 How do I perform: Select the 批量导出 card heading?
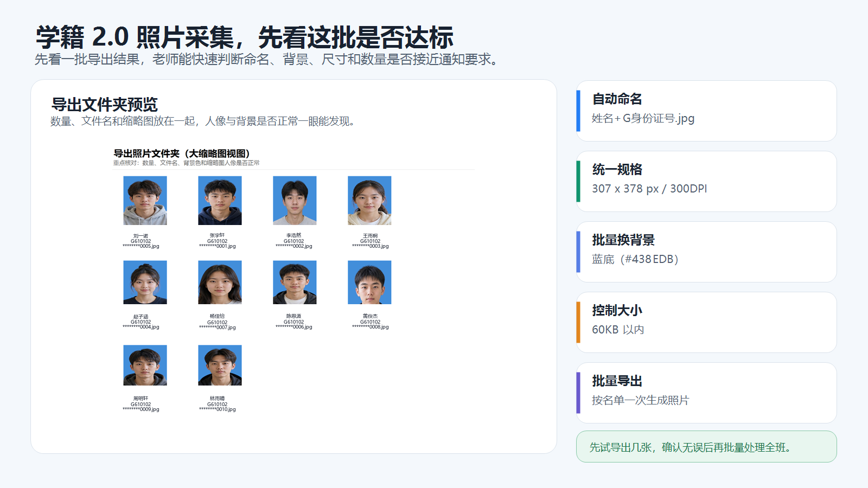click(x=617, y=381)
